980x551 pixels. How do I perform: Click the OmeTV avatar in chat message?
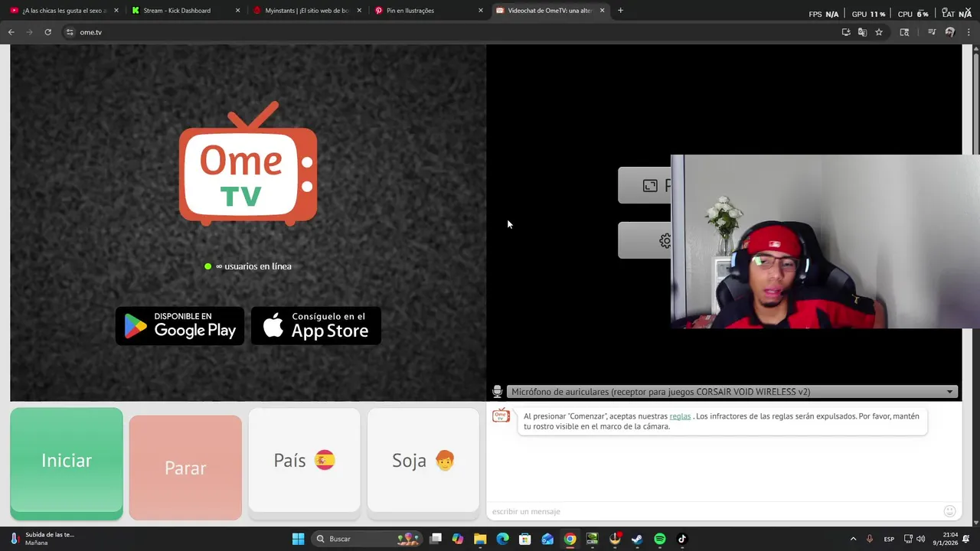click(501, 416)
